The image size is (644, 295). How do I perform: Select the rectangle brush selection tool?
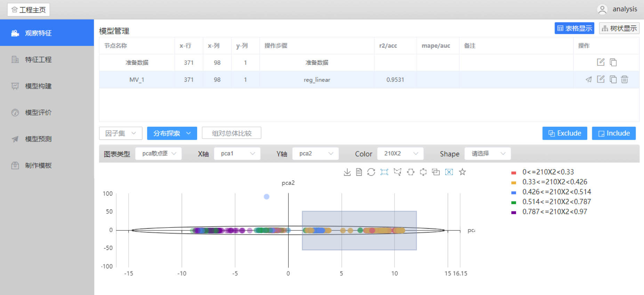pyautogui.click(x=384, y=172)
